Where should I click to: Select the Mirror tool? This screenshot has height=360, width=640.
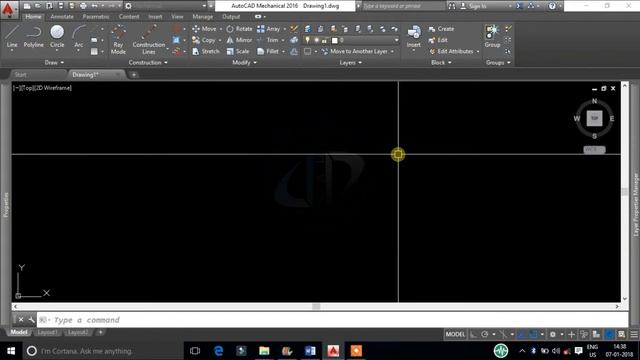pyautogui.click(x=240, y=40)
